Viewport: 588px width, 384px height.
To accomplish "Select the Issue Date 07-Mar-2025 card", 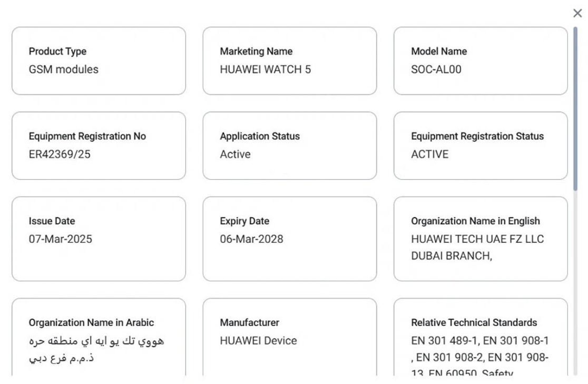I will click(x=99, y=240).
